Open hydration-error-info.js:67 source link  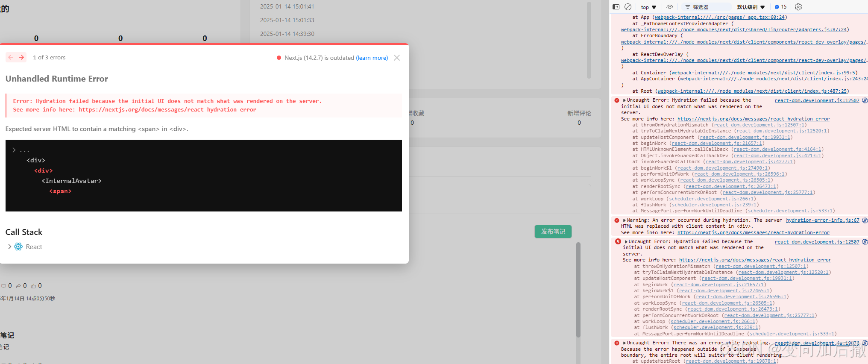click(822, 220)
